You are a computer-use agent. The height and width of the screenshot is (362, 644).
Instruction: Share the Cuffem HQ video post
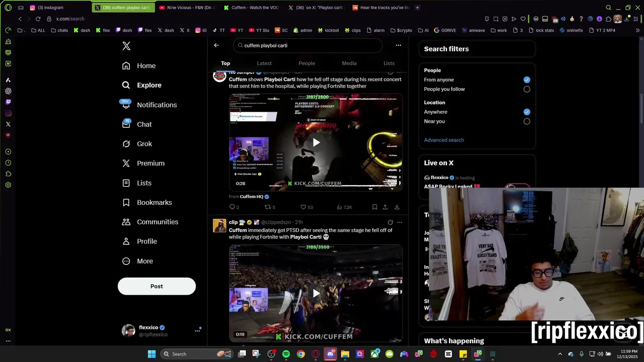pyautogui.click(x=385, y=207)
